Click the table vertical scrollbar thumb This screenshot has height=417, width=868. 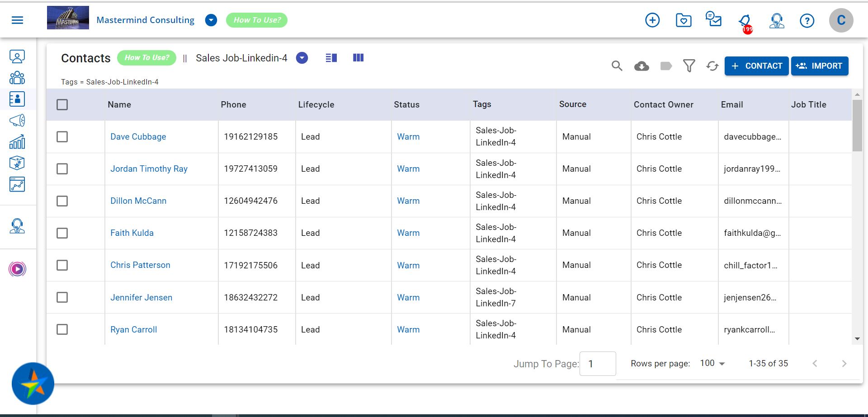point(857,125)
